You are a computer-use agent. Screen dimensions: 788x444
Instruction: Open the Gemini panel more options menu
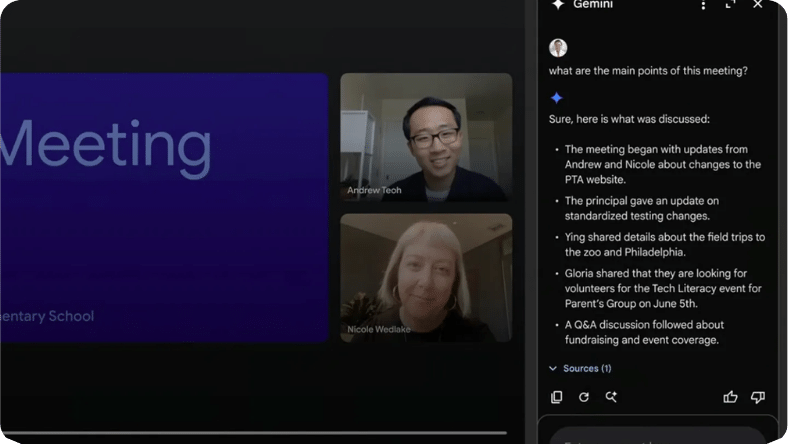[703, 5]
